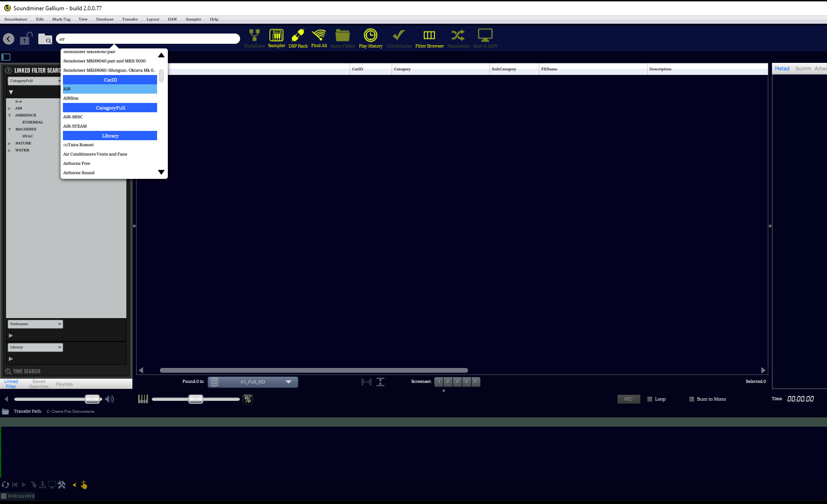The height and width of the screenshot is (504, 827).
Task: Click the Randomize shuffle icon
Action: click(458, 36)
